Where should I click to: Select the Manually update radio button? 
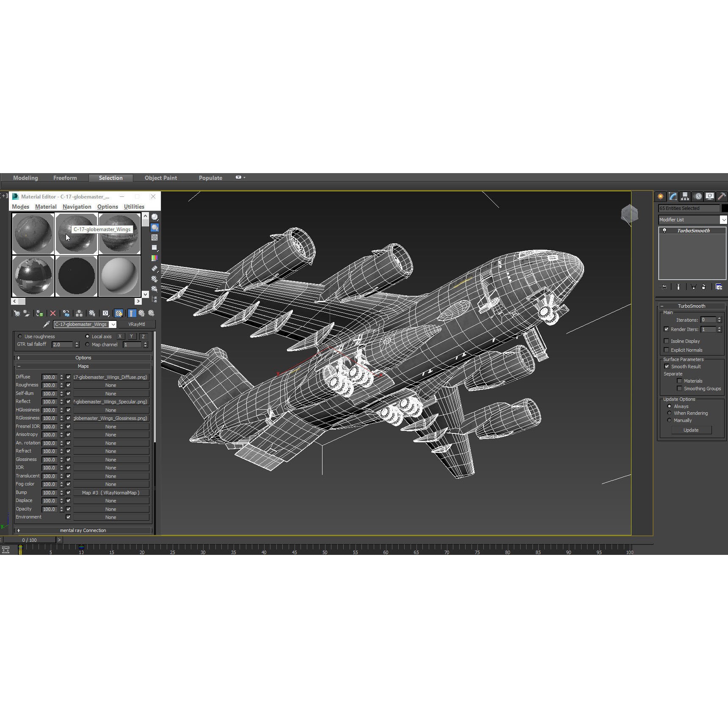669,420
